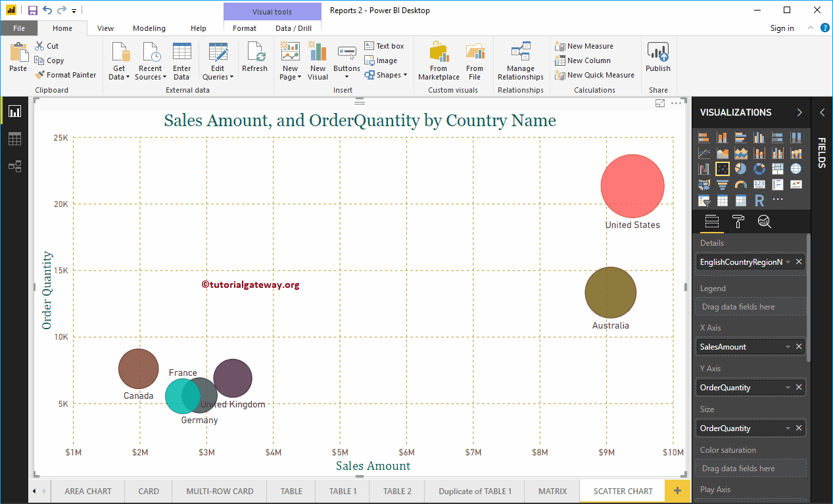This screenshot has width=833, height=504.
Task: Open the SalesAmount field dropdown in X Axis
Action: tap(788, 346)
